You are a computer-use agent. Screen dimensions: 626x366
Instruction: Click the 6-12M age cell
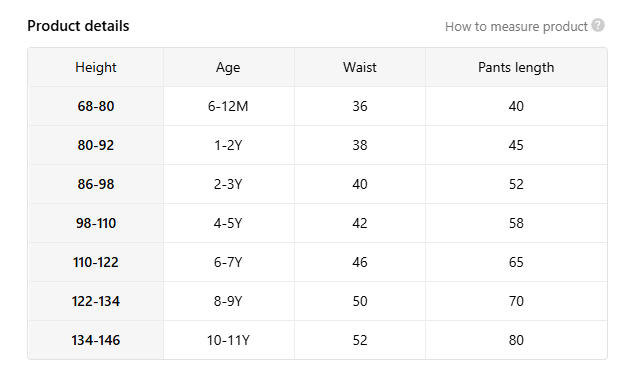pos(228,106)
